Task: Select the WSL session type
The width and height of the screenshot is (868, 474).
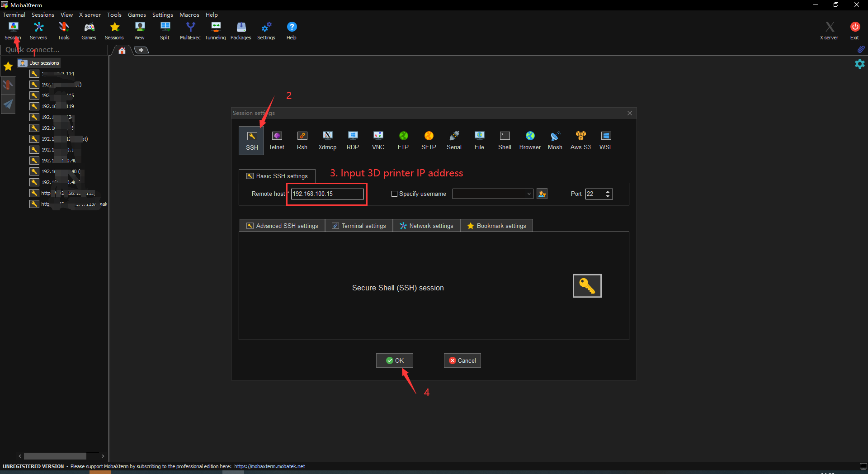Action: (606, 141)
